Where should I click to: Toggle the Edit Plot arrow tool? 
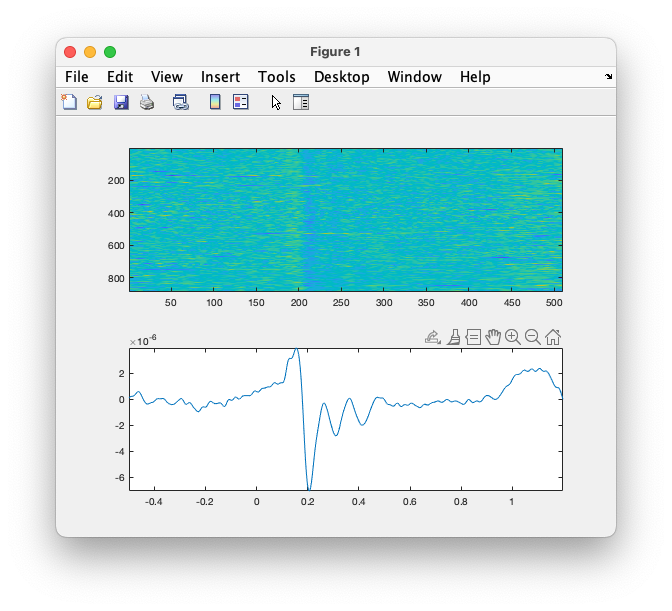pyautogui.click(x=276, y=102)
